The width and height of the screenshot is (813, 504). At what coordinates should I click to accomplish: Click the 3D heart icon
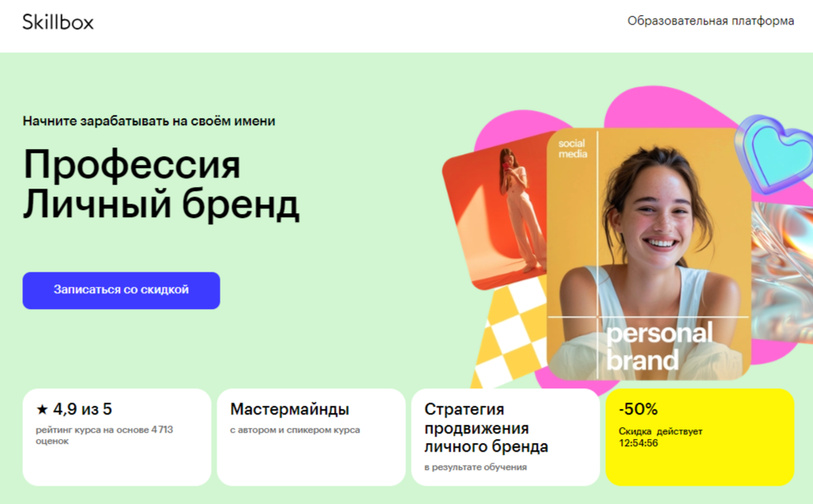tap(774, 153)
